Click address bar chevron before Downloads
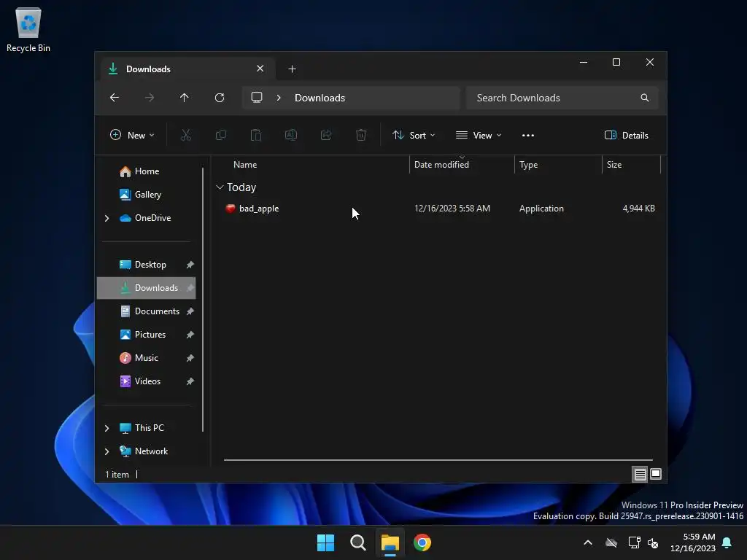747x560 pixels. click(x=279, y=98)
